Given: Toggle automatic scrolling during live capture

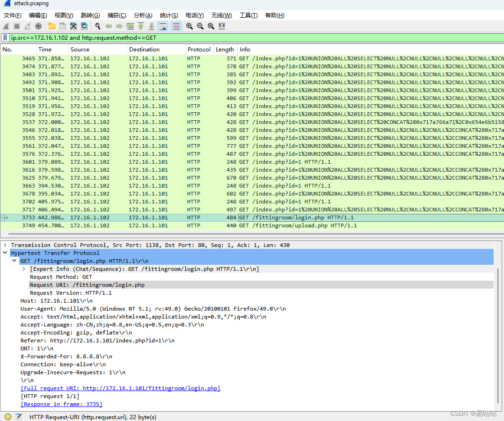Looking at the screenshot, I should (x=164, y=26).
